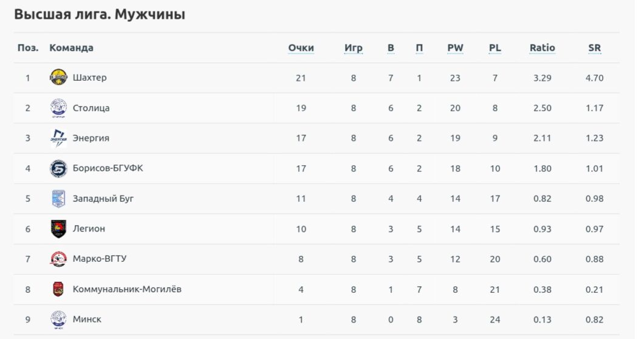Screen dimensions: 644x339
Task: Click the Столица team logo icon
Action: coord(58,108)
